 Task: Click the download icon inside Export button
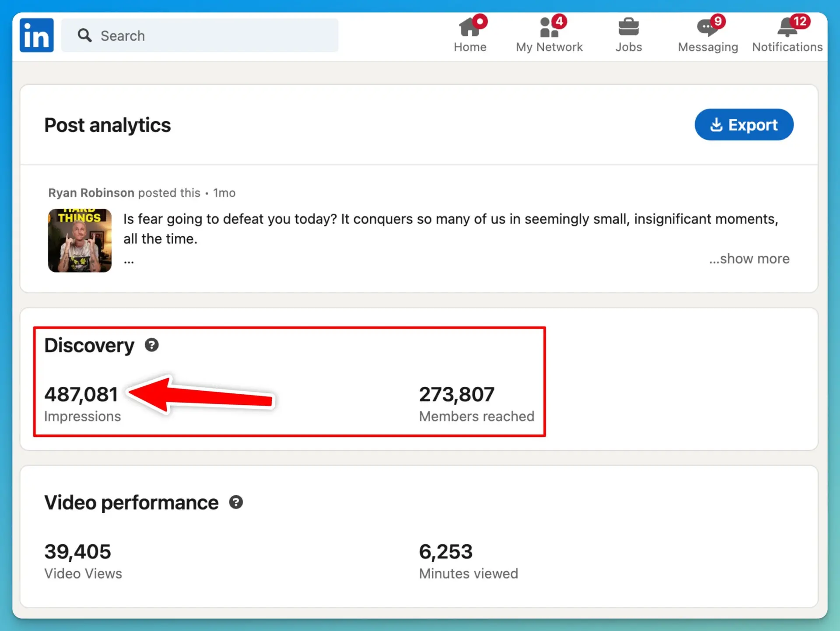tap(716, 124)
